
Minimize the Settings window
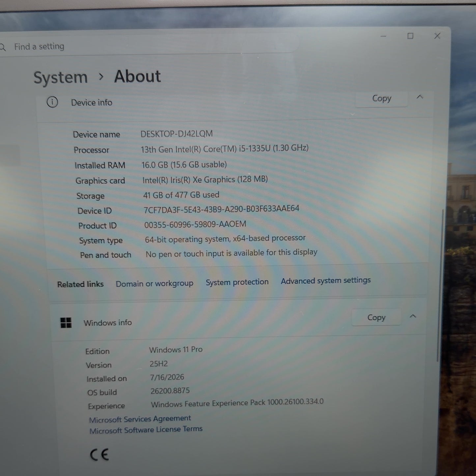(383, 36)
